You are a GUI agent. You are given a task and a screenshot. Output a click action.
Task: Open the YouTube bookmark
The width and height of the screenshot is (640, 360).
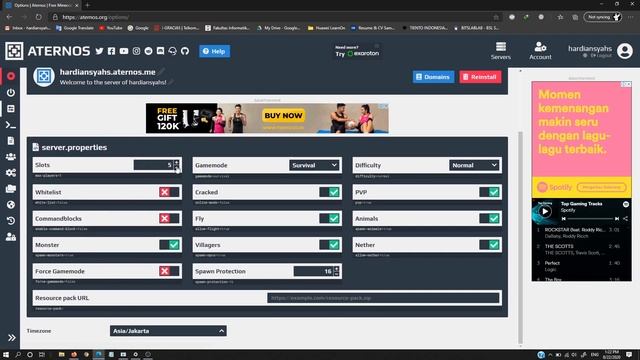click(x=111, y=28)
